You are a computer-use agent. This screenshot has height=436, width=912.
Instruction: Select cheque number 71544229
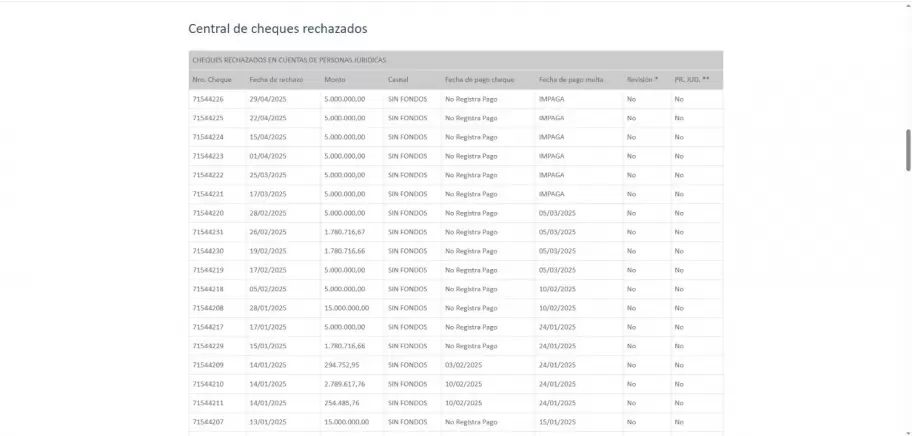click(x=208, y=346)
